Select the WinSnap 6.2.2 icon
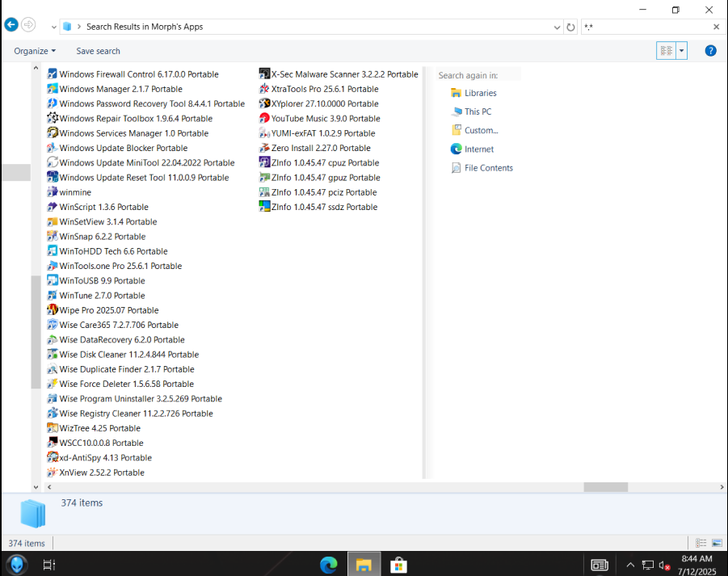This screenshot has width=728, height=576. (53, 237)
